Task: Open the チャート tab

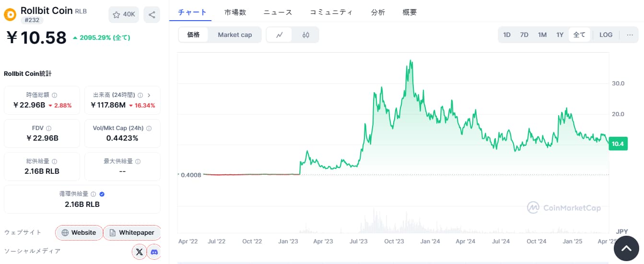Action: (192, 12)
